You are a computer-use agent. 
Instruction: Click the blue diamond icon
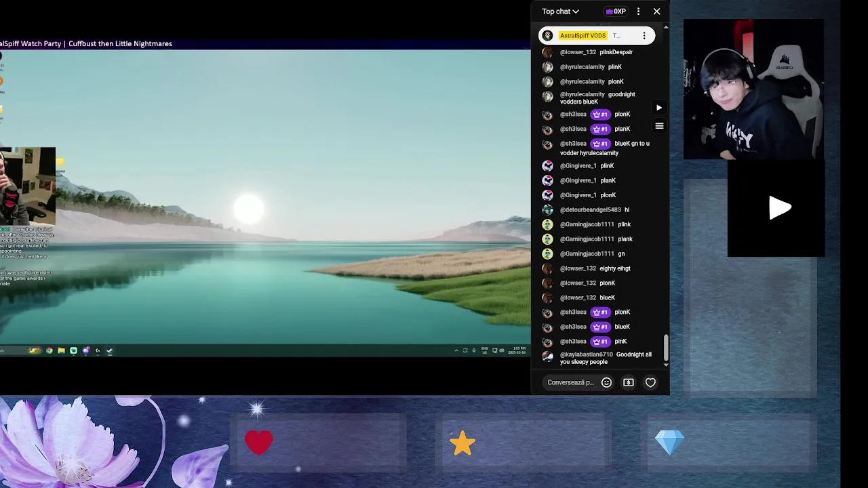(669, 443)
